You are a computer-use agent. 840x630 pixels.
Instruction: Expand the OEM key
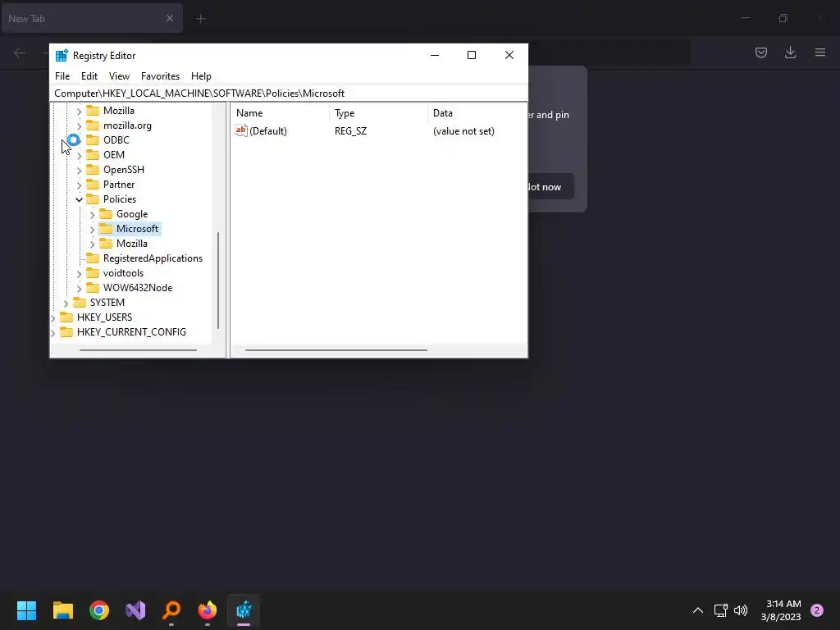(x=80, y=155)
